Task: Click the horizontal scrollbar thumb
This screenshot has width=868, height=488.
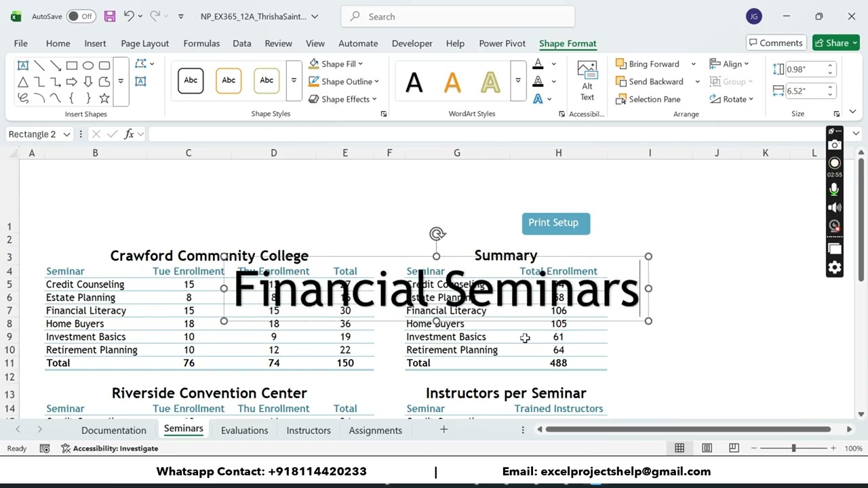Action: [688, 429]
